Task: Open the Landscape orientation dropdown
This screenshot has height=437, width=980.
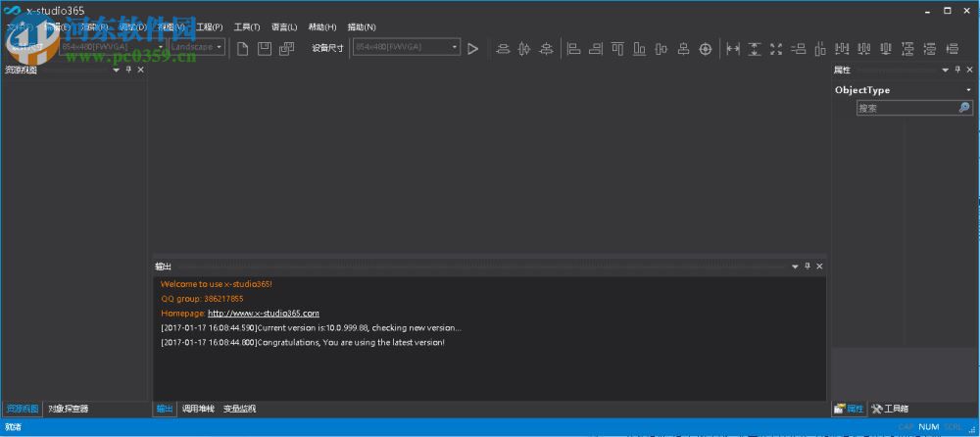Action: [x=219, y=47]
